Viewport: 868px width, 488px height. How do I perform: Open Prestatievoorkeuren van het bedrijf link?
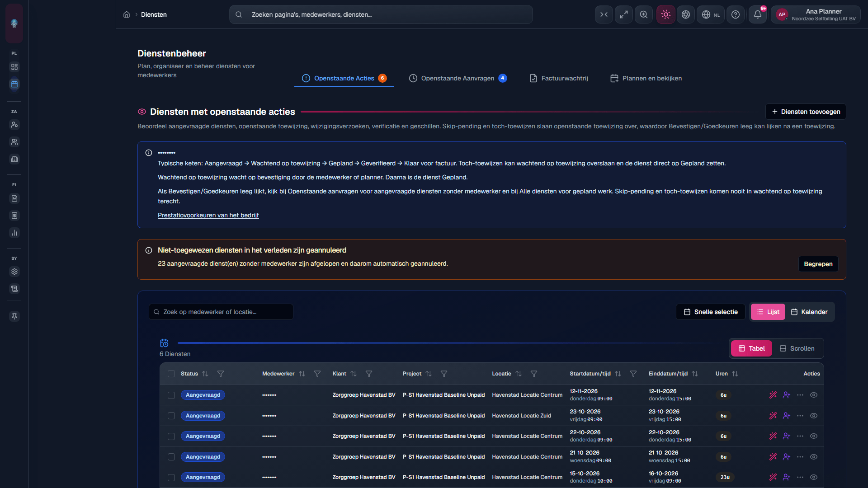[x=208, y=215]
